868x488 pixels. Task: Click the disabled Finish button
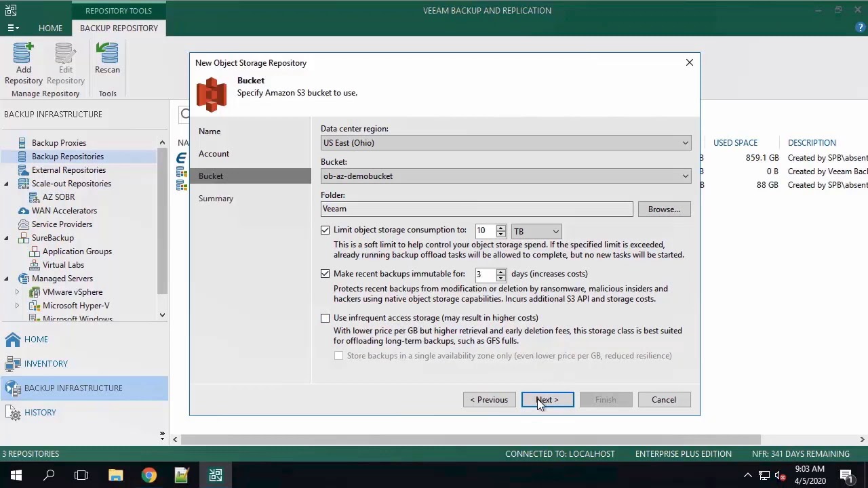(x=606, y=400)
